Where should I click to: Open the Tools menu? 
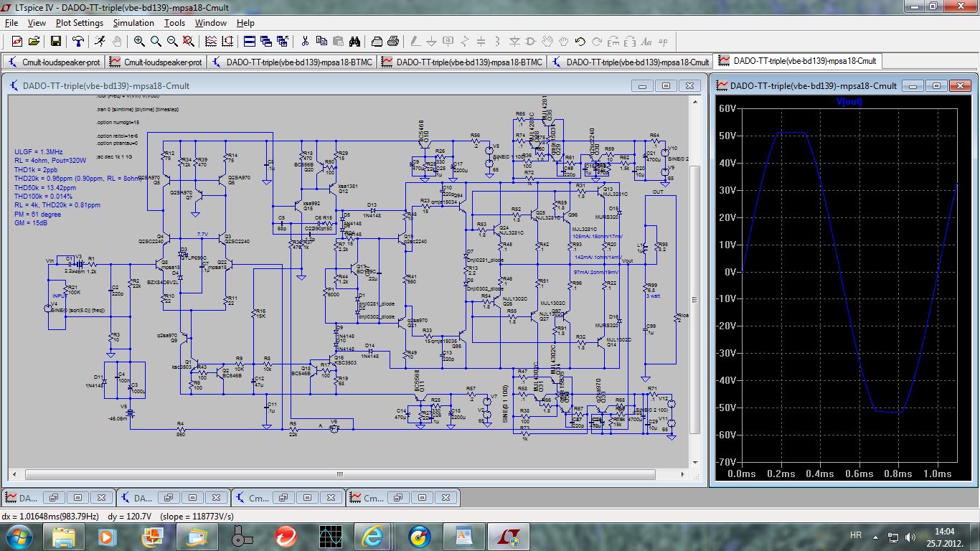point(174,23)
